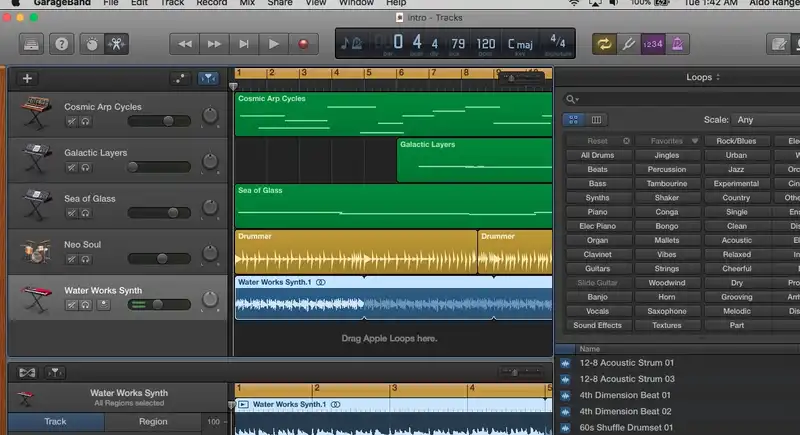Toggle the Cycle loop button

tap(604, 44)
